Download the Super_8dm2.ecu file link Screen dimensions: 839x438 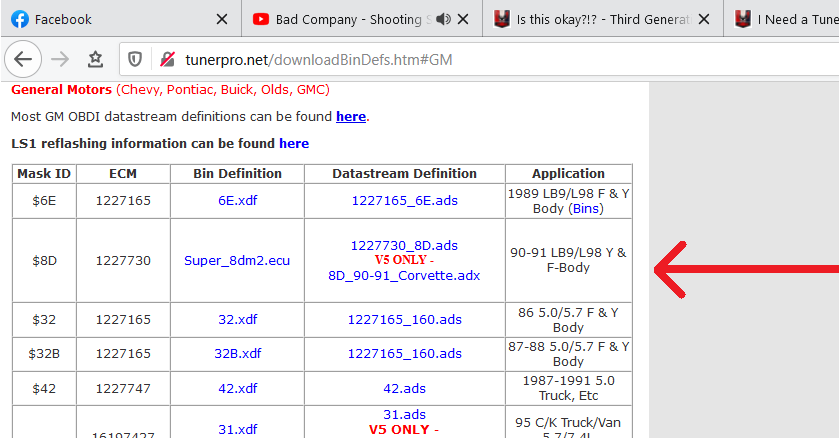237,260
